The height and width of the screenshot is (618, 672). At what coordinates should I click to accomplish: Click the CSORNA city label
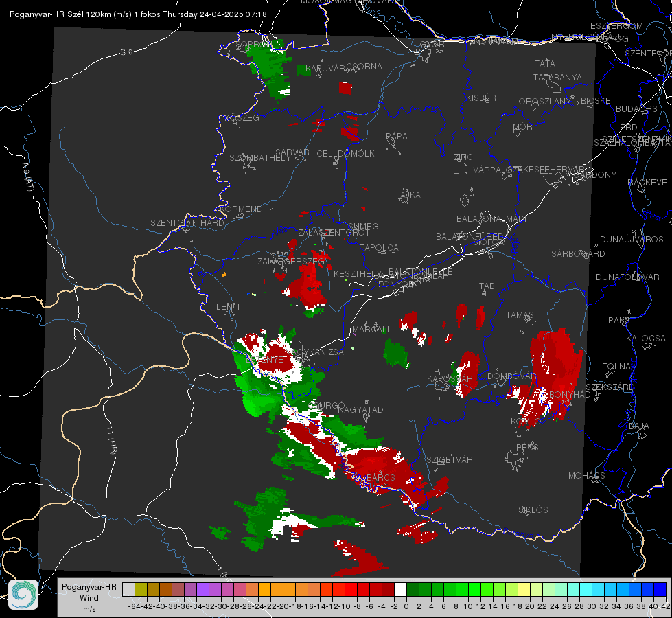point(364,67)
